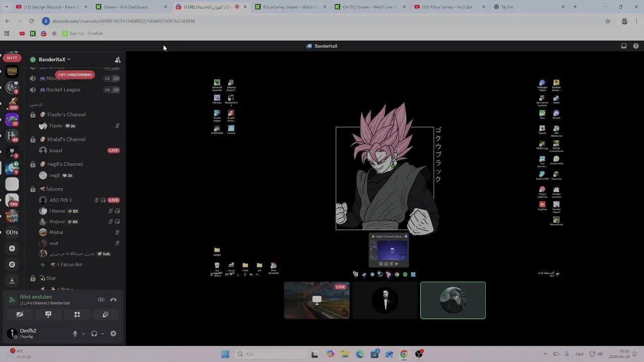Screen dimensions: 644x362
Task: Open the PUBG Mobile server icon
Action: (x=12, y=71)
